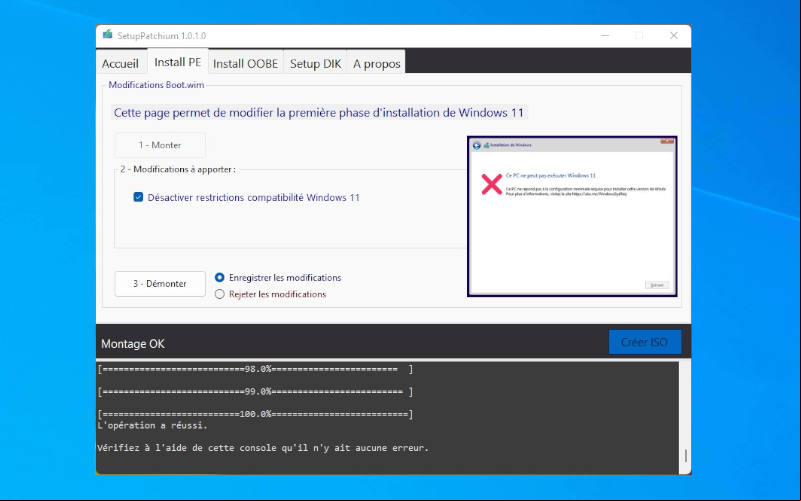Click the 2 - Modifications à apporter label

[x=178, y=169]
